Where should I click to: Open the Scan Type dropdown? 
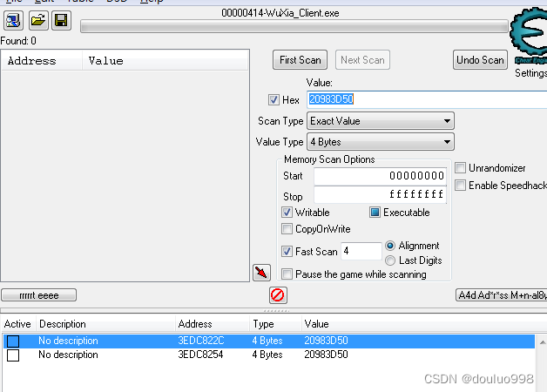click(381, 121)
